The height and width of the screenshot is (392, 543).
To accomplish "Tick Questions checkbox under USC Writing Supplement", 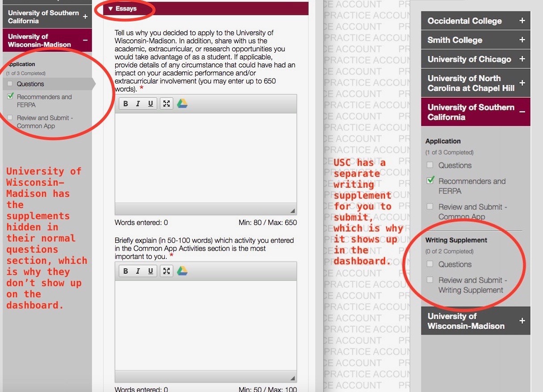I will pyautogui.click(x=430, y=264).
